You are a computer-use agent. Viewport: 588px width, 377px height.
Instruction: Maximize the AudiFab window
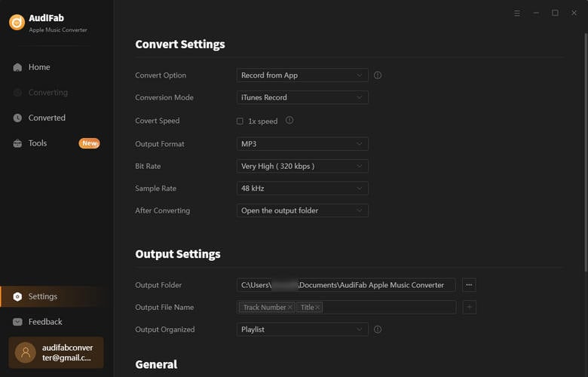click(x=555, y=13)
